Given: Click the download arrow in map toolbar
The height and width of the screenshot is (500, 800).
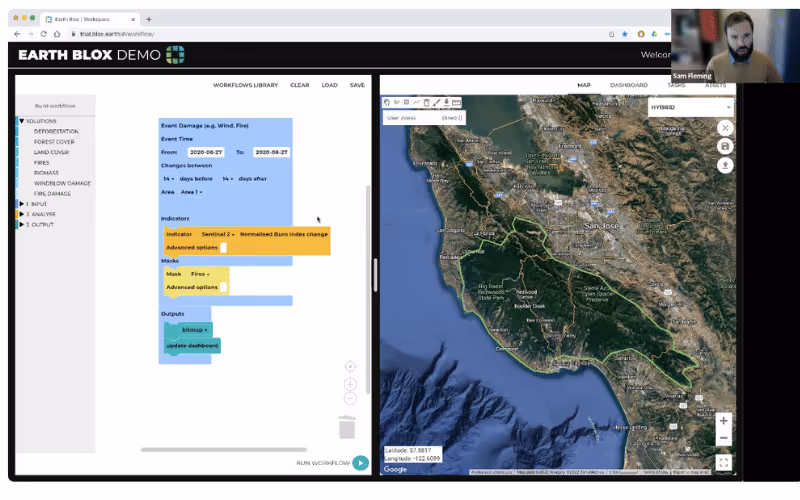Looking at the screenshot, I should 446,103.
